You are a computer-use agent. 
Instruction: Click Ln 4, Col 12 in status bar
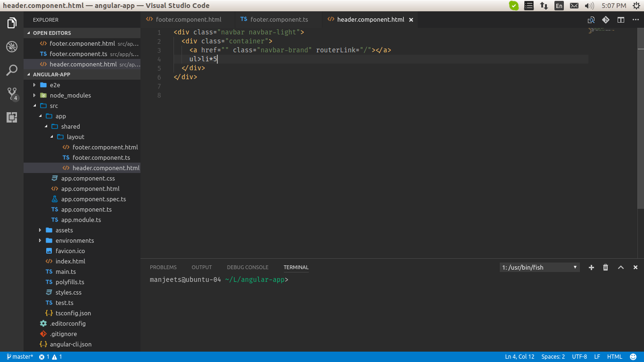pos(520,357)
